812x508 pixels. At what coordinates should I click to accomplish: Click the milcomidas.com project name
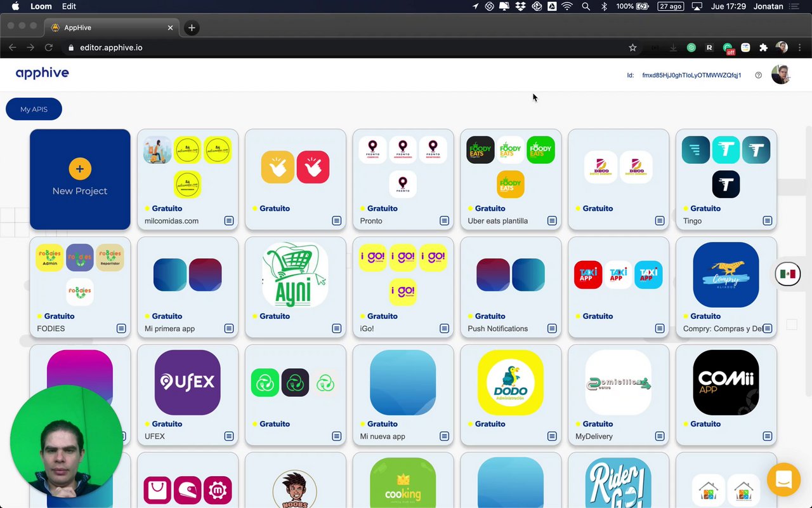(x=171, y=221)
